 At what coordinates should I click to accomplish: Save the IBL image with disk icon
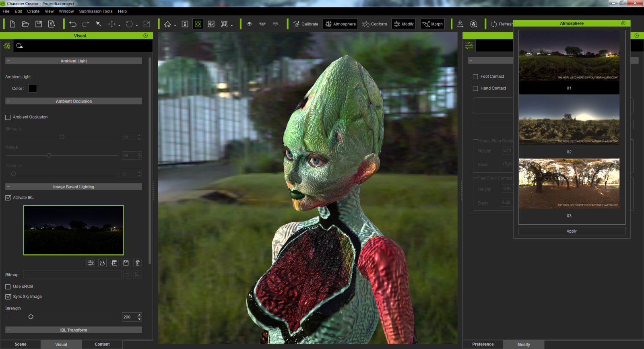click(x=126, y=263)
